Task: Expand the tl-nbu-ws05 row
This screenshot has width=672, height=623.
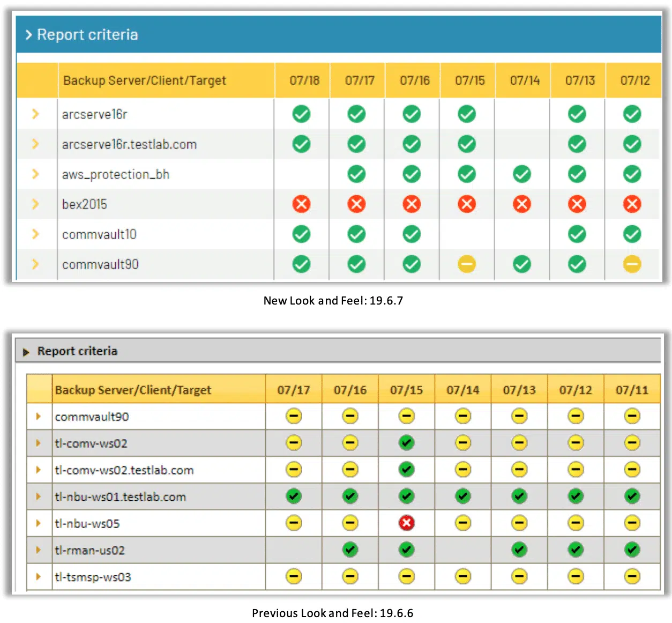Action: tap(38, 523)
